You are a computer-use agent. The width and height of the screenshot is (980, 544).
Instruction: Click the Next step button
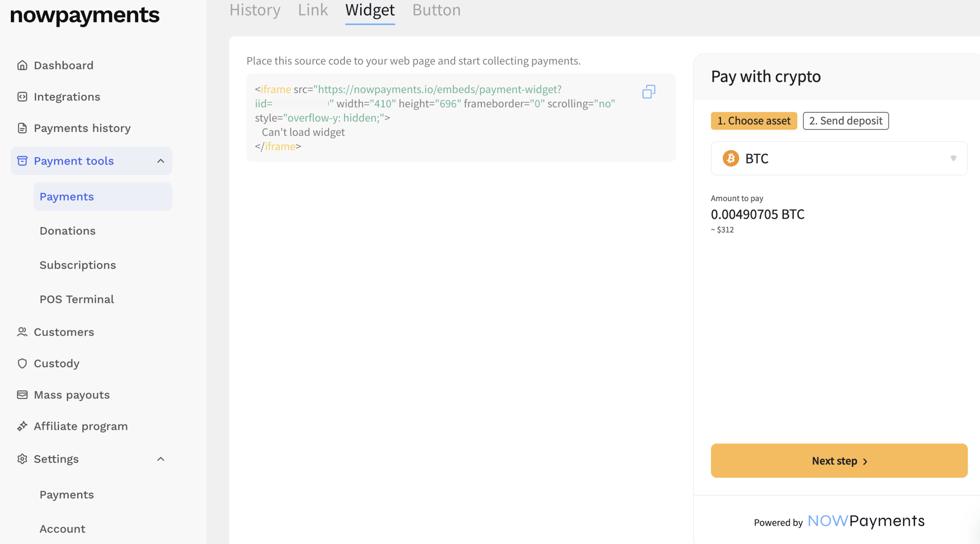pos(839,460)
